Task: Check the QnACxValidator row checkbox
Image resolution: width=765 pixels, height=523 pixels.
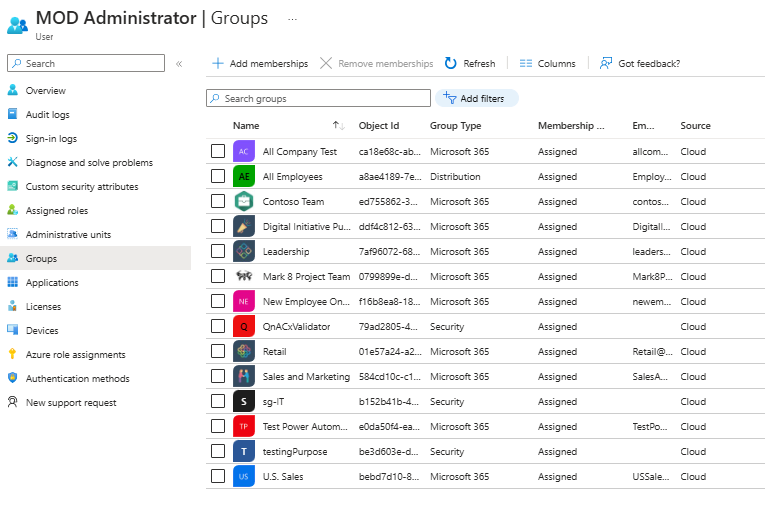Action: (x=218, y=326)
